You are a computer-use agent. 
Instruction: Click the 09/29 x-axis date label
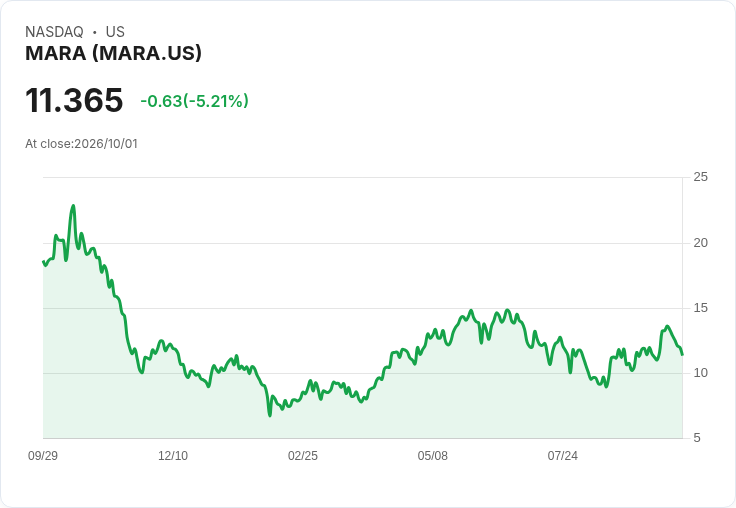point(43,456)
